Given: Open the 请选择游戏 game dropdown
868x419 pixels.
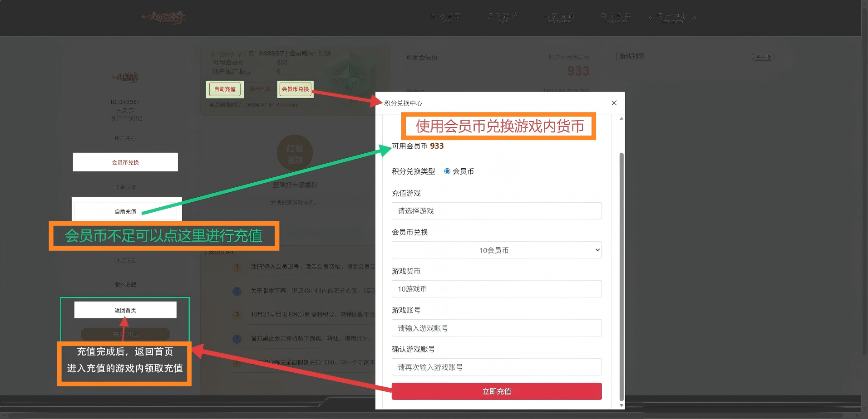Looking at the screenshot, I should (496, 211).
